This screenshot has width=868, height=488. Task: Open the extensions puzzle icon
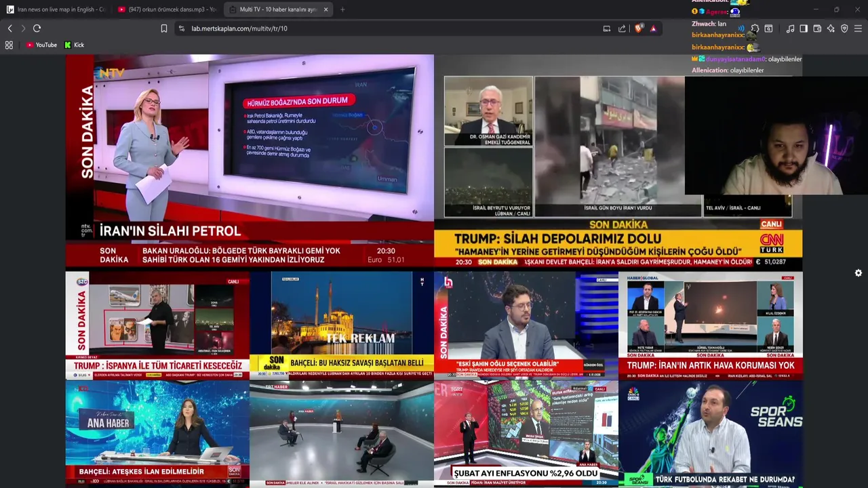[x=755, y=28]
